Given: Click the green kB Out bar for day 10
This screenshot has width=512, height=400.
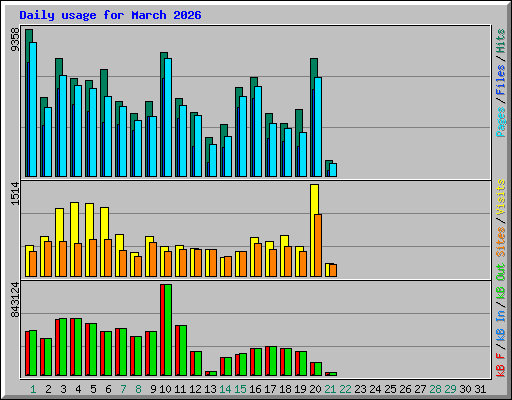Looking at the screenshot, I should point(168,330).
